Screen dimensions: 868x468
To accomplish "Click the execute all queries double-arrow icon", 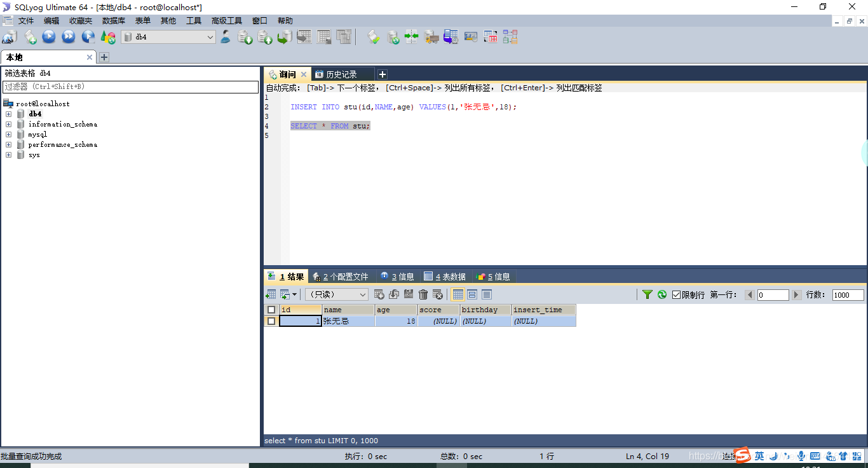I will click(x=69, y=37).
